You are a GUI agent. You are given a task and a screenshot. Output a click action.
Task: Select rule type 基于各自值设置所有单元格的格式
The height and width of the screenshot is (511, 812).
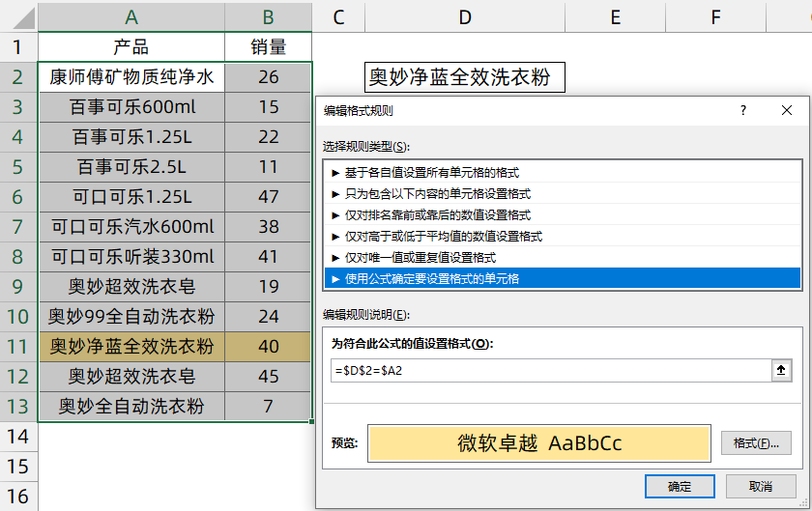[x=562, y=172]
